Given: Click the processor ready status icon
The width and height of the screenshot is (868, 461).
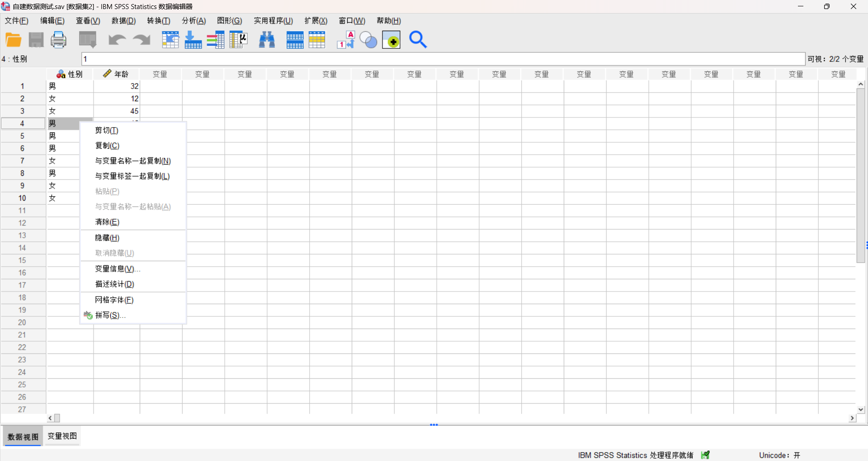Looking at the screenshot, I should [705, 455].
